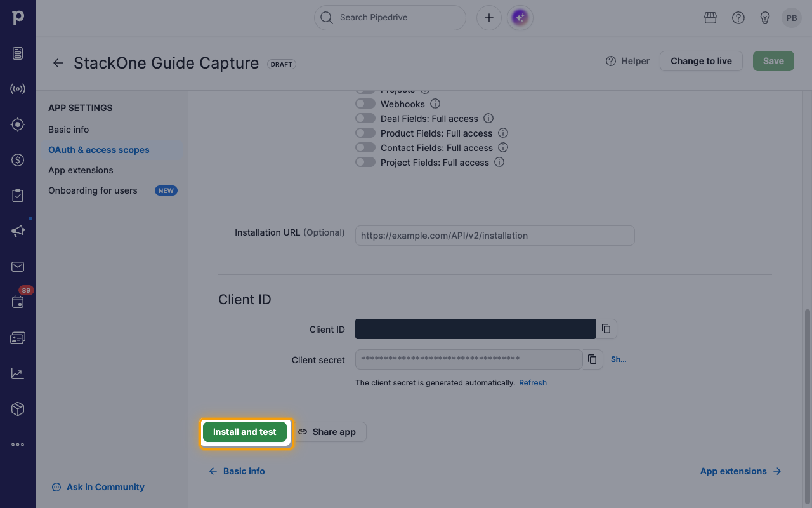
Task: Enable Project Fields: Full access toggle
Action: 365,162
